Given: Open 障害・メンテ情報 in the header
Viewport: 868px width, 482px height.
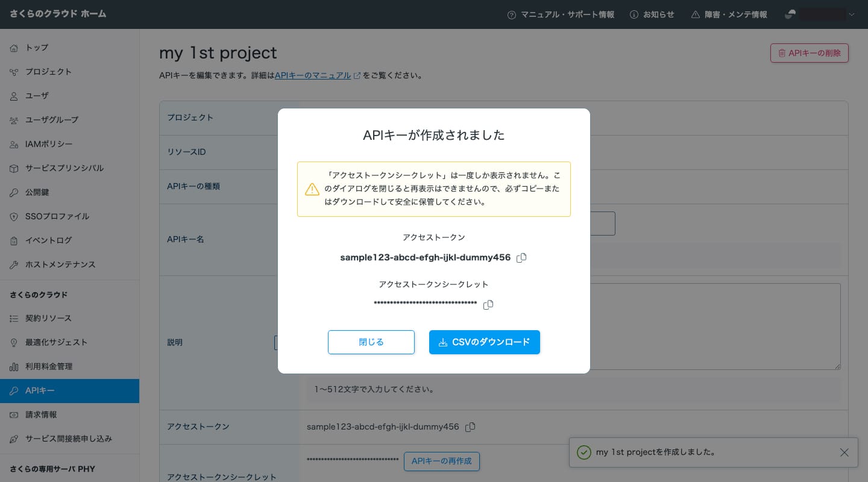Looking at the screenshot, I should click(x=729, y=14).
